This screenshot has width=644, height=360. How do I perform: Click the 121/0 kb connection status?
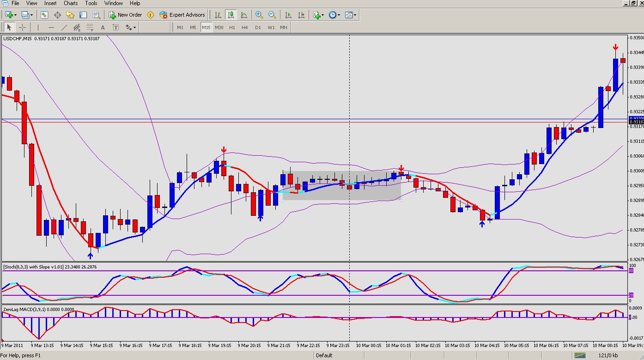tap(608, 355)
